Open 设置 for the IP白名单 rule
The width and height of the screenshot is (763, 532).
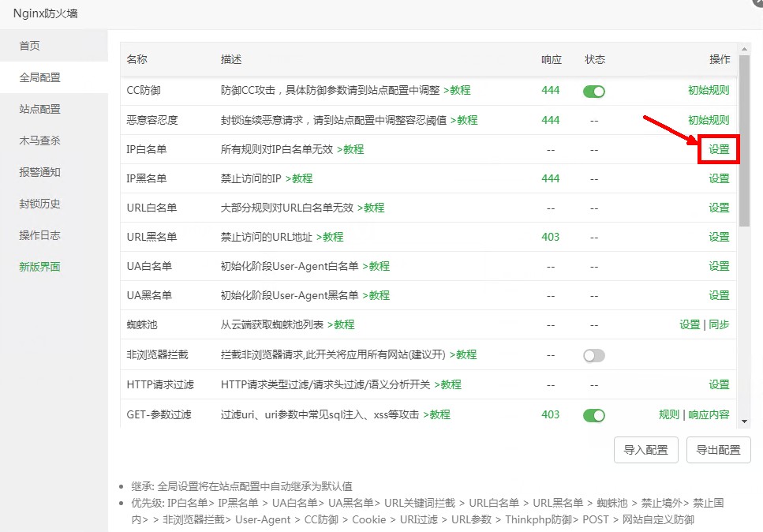pos(719,149)
